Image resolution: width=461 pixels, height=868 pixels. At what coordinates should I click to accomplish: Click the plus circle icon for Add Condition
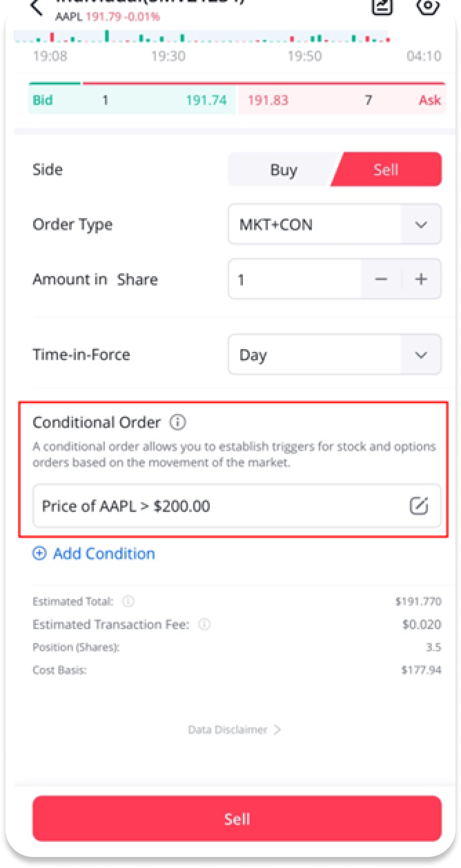tap(39, 553)
